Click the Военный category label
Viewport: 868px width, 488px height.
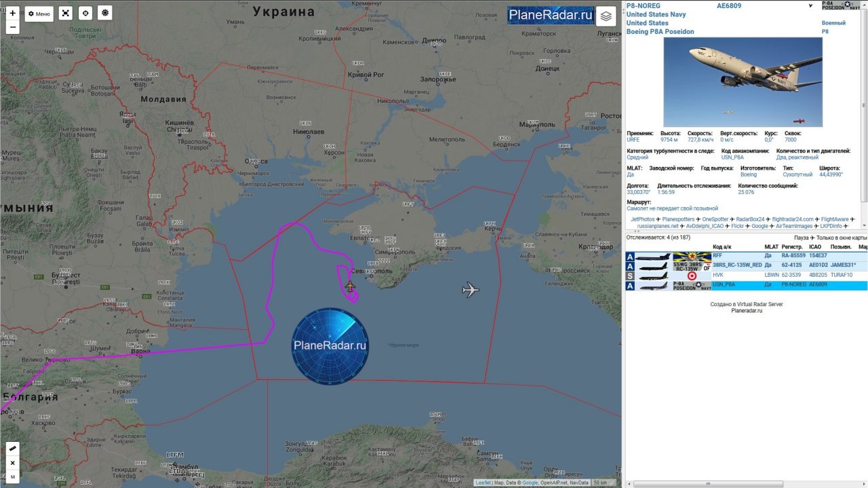point(834,23)
